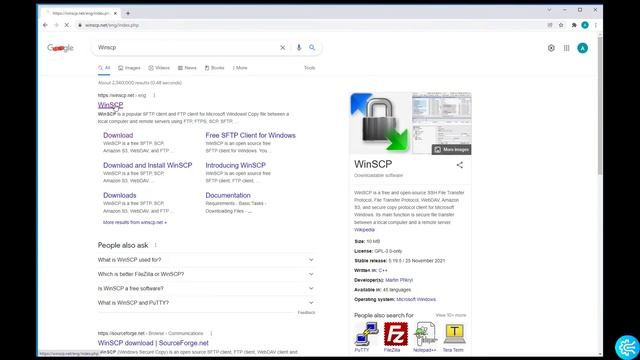Viewport: 640px width, 360px height.
Task: Open Google quick settings gear icon
Action: click(551, 48)
